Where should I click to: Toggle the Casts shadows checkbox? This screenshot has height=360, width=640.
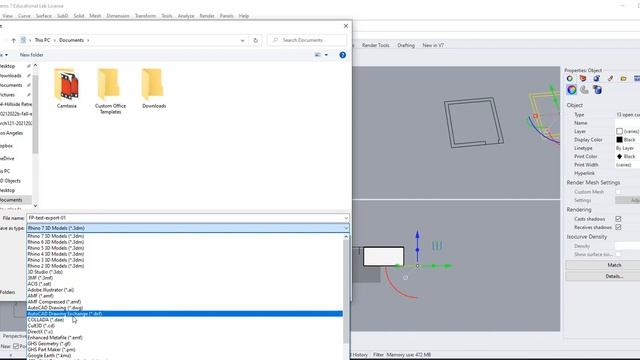click(618, 219)
